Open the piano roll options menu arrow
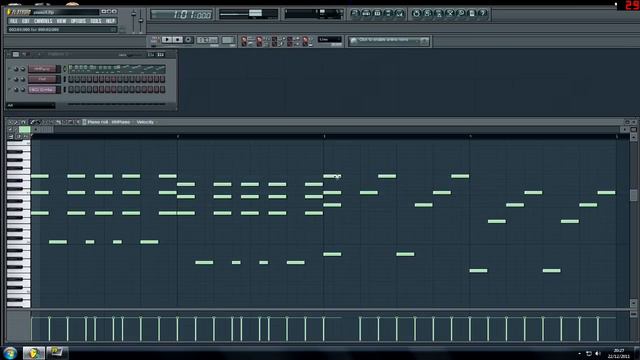640x360 pixels. pyautogui.click(x=11, y=122)
